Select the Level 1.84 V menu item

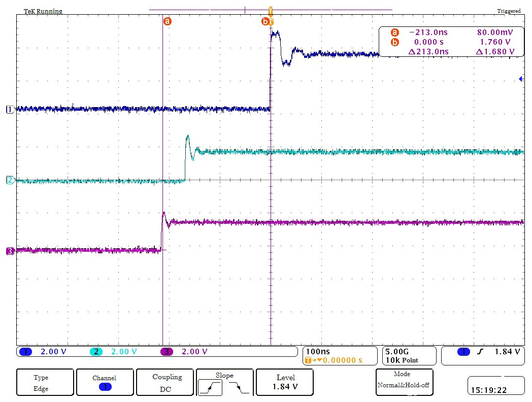(x=287, y=383)
